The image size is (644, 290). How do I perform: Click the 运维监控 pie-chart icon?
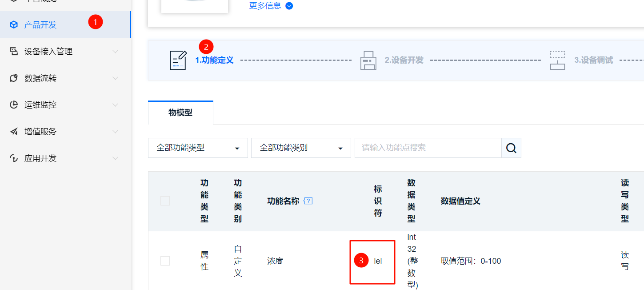pos(12,105)
